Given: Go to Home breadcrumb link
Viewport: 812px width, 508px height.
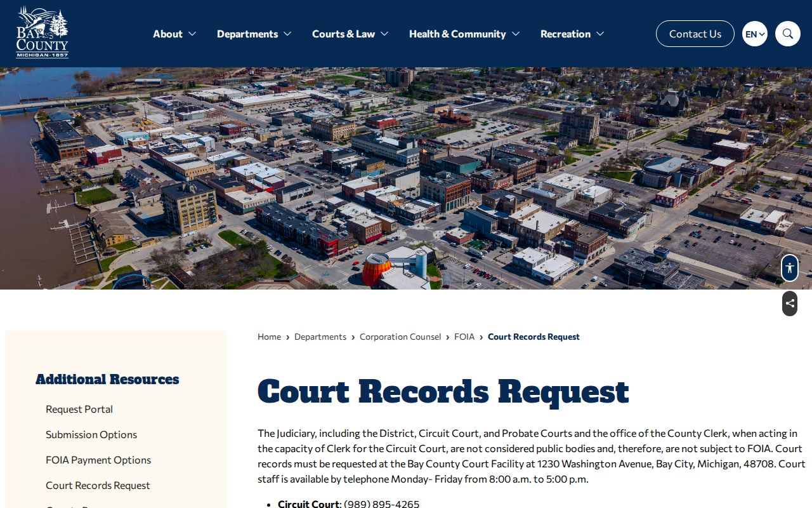Looking at the screenshot, I should 269,337.
